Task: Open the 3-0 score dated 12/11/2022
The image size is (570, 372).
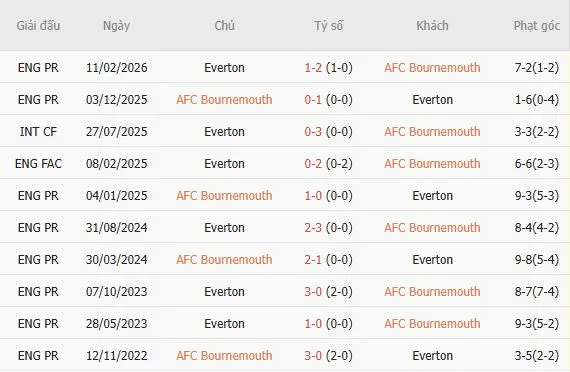Action: click(313, 356)
